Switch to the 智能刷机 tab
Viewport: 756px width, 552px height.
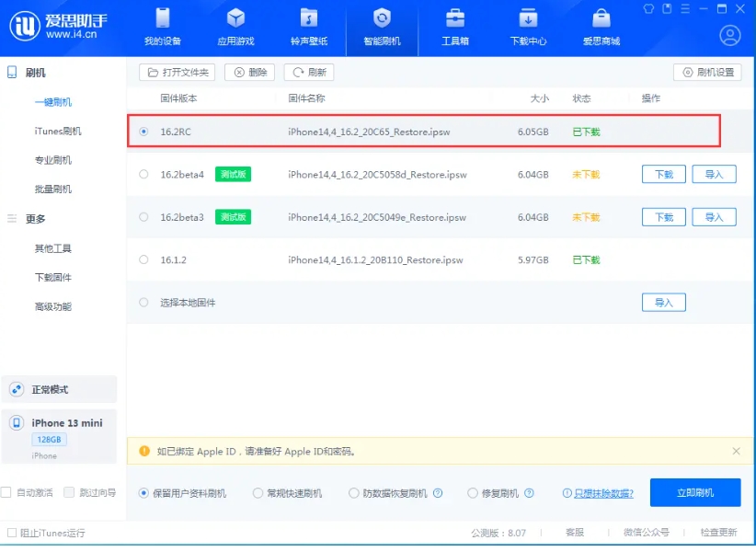click(382, 27)
